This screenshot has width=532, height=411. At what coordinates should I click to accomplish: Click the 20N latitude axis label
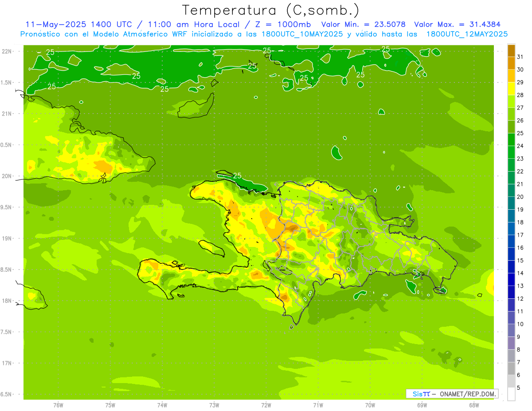coord(7,176)
